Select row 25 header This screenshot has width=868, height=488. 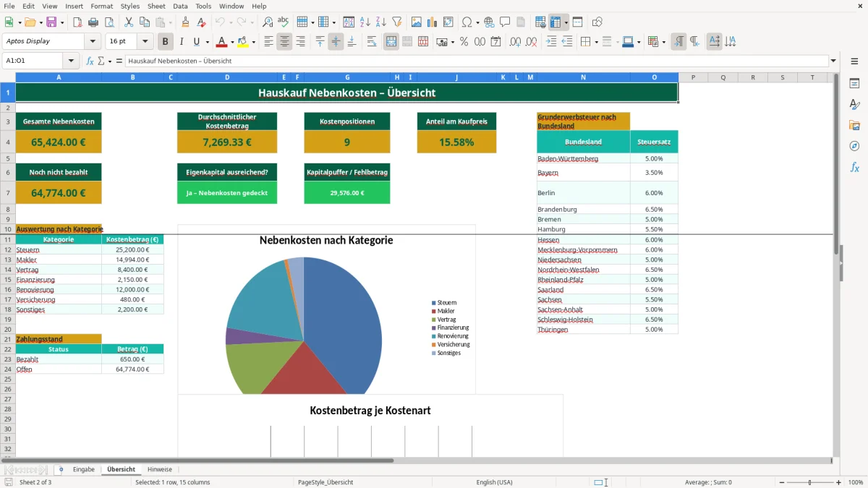[x=8, y=379]
